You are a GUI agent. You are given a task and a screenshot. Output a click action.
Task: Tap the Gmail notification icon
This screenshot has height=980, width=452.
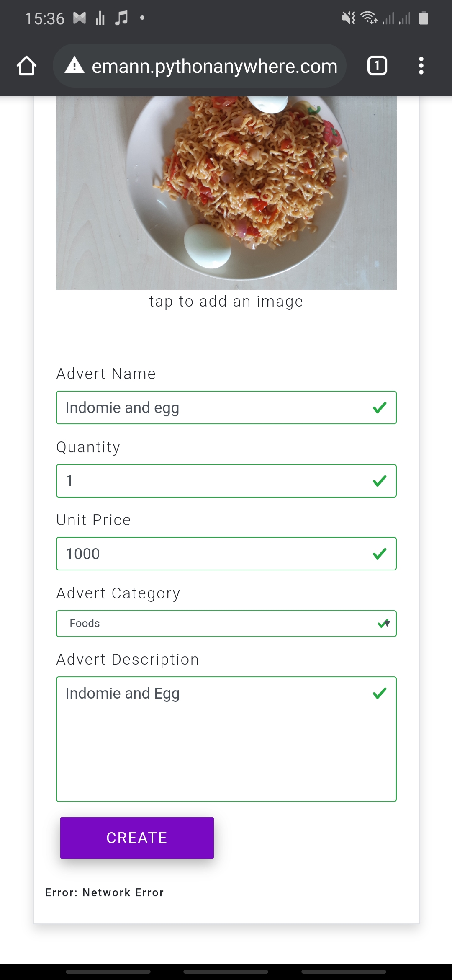[x=80, y=18]
